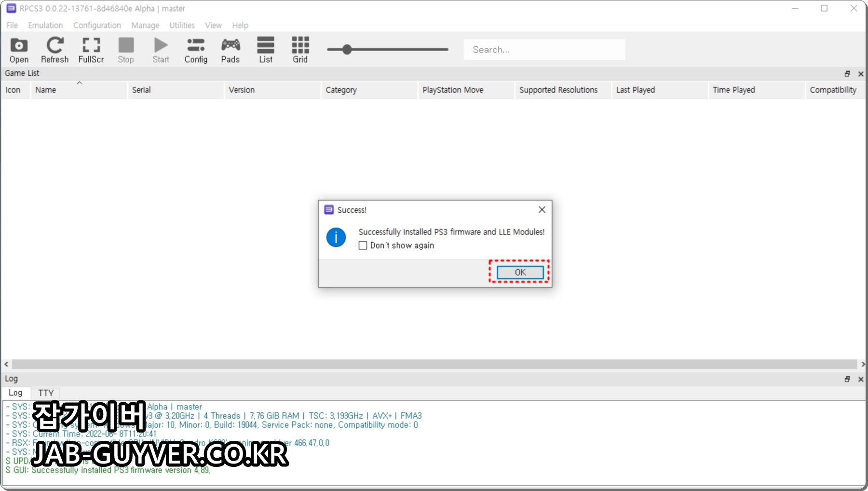Viewport: 868px width, 491px height.
Task: Sort by the Category column header
Action: [369, 90]
